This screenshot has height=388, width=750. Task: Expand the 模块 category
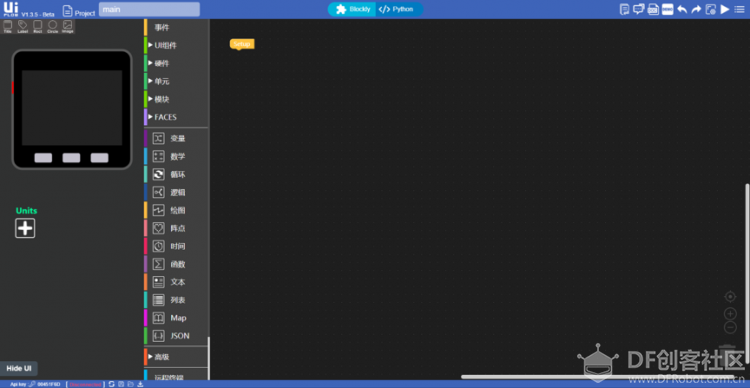click(x=176, y=99)
